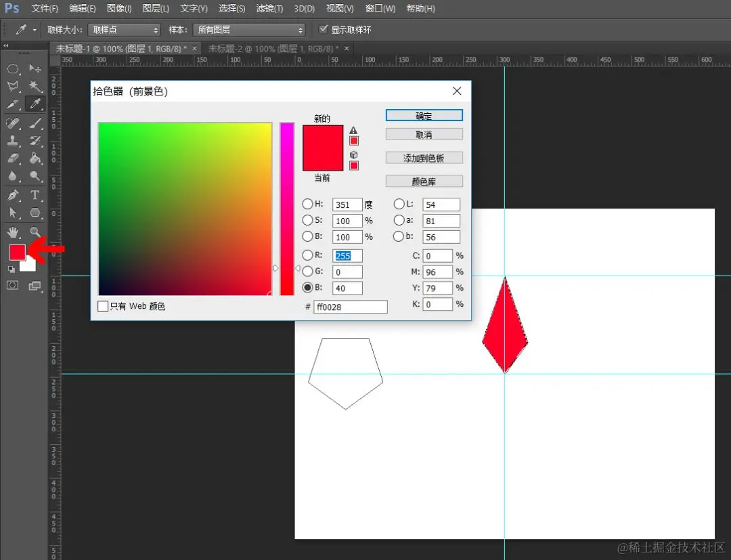731x560 pixels.
Task: Switch to the 未标题-1 document tab
Action: click(x=120, y=49)
